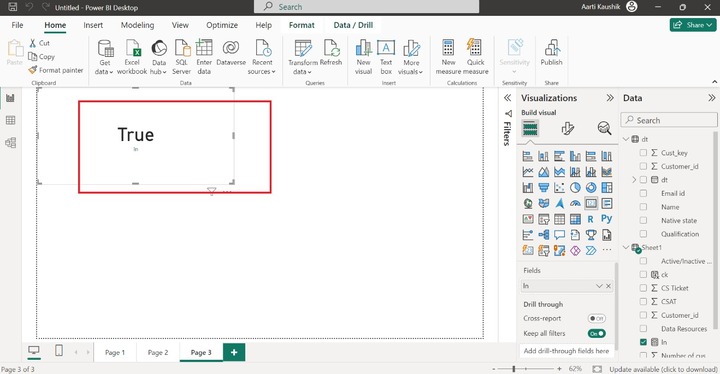Click the Share button
The height and width of the screenshot is (374, 720).
pyautogui.click(x=693, y=25)
